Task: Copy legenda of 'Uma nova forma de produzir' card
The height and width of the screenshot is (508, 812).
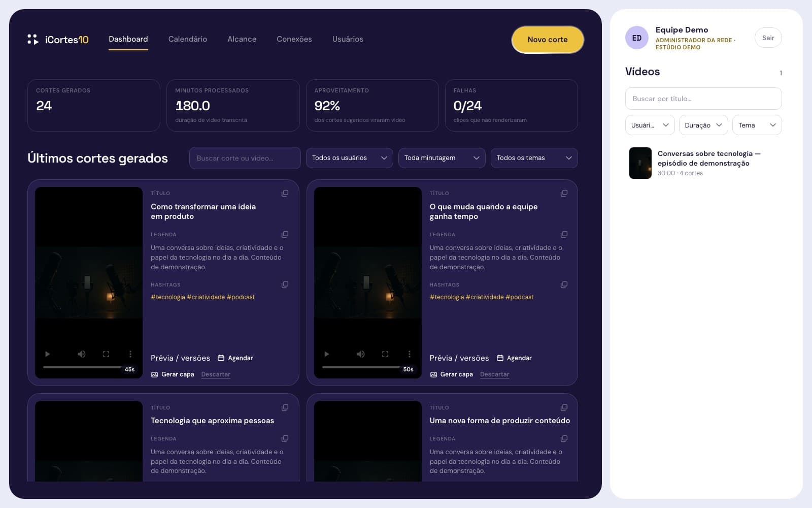Action: (x=564, y=438)
